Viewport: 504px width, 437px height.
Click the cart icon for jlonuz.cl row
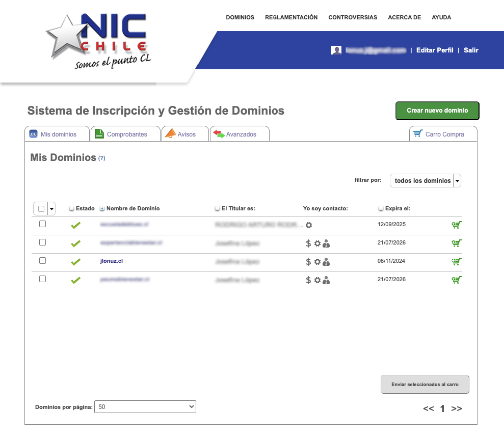click(456, 262)
